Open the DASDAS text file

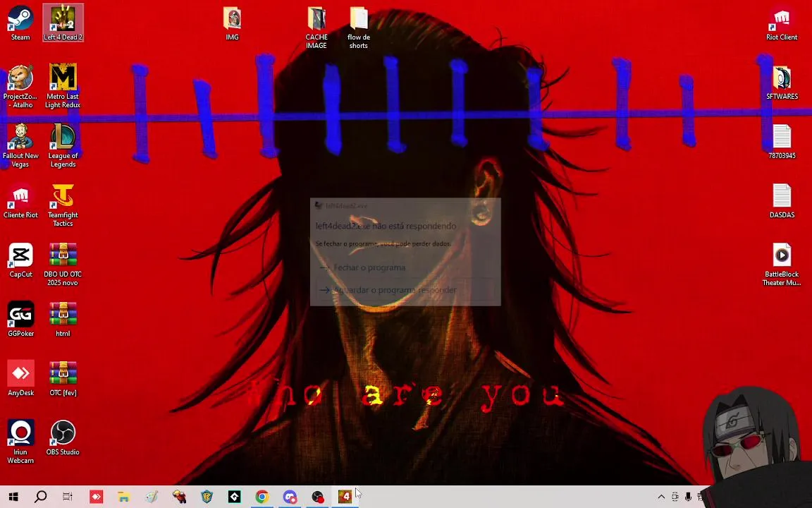pyautogui.click(x=782, y=201)
